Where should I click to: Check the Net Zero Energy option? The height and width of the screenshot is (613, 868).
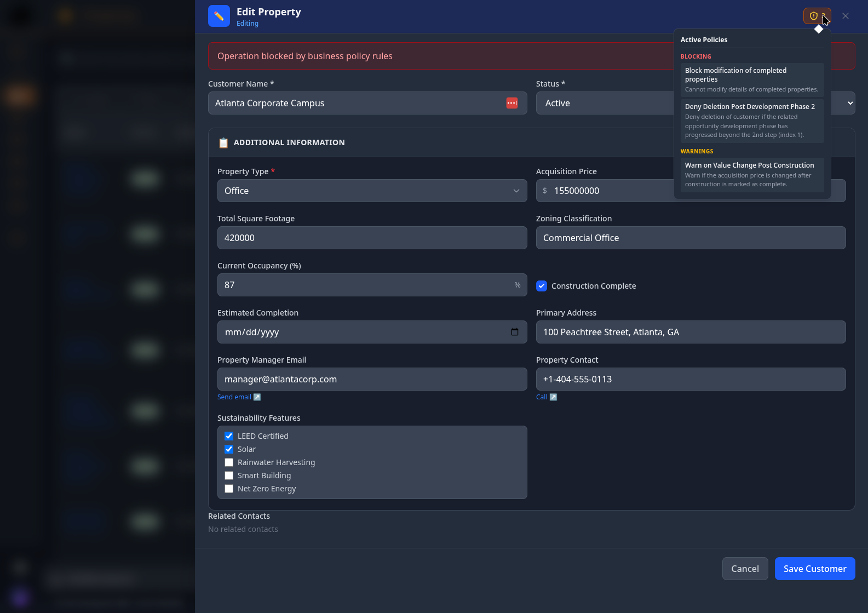(x=229, y=489)
